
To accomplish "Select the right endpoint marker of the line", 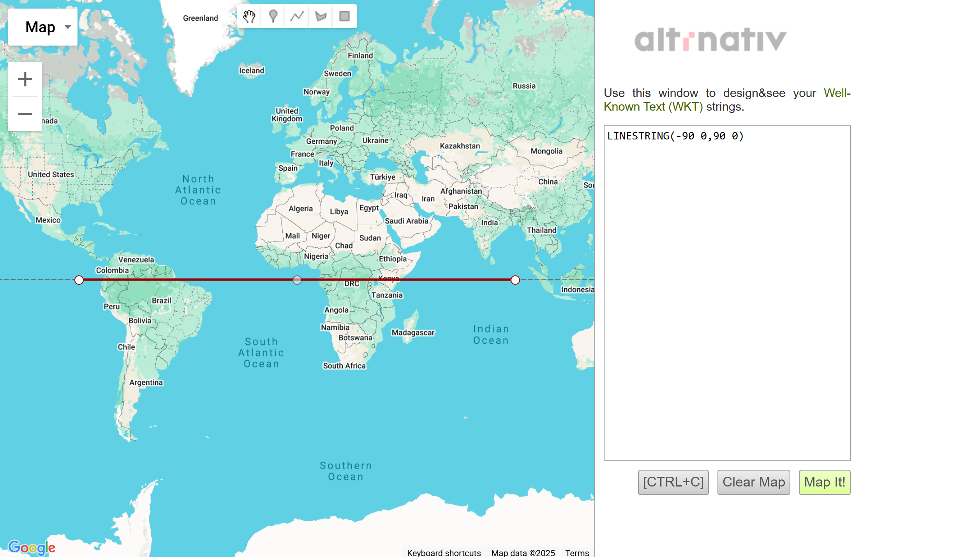I will [x=515, y=280].
